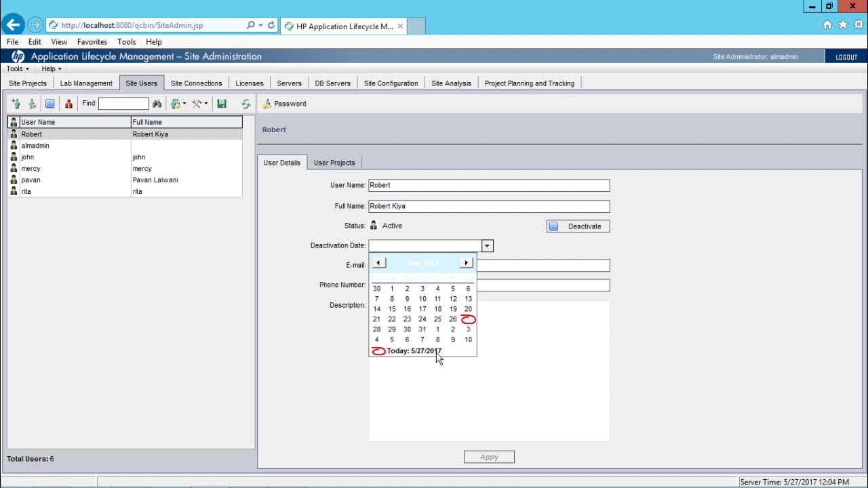
Task: Click the user icon beside rita
Action: click(x=14, y=192)
